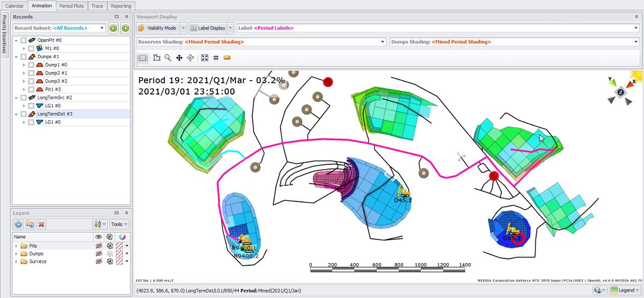Activate the pan move tool

(179, 58)
